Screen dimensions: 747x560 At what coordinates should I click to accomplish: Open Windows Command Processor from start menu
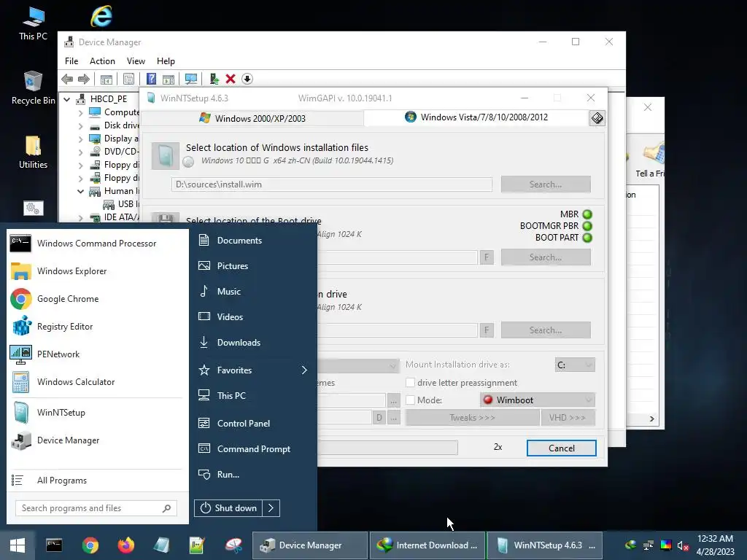click(96, 244)
